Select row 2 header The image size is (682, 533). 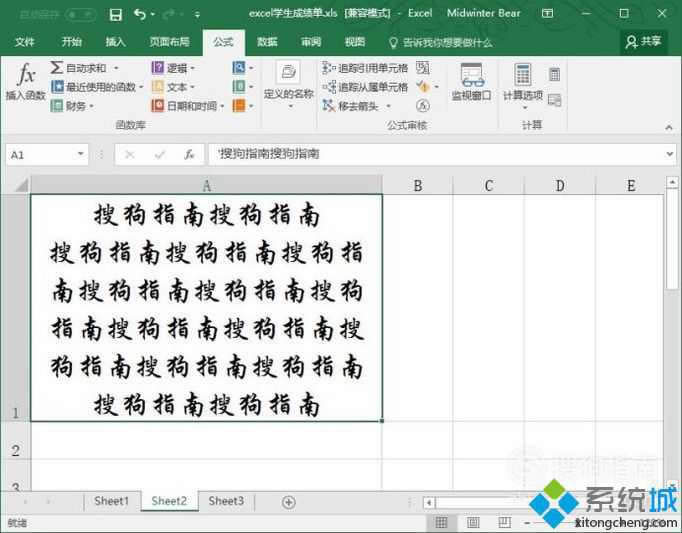[x=15, y=441]
